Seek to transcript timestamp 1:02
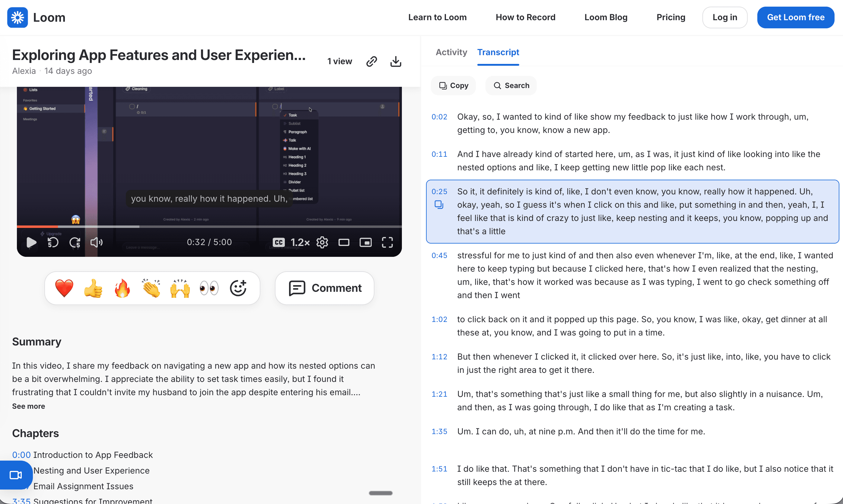The image size is (843, 504). (x=439, y=319)
